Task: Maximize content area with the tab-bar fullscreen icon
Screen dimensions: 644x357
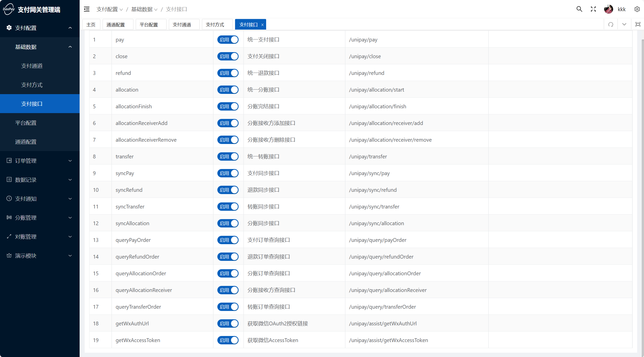Action: pyautogui.click(x=638, y=25)
